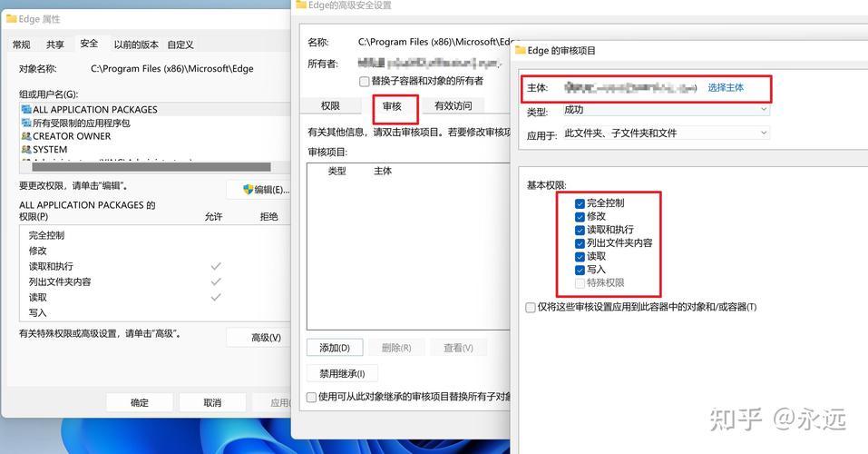Image resolution: width=868 pixels, height=454 pixels.
Task: Switch to 权限 tab in advanced security
Action: coord(330,105)
